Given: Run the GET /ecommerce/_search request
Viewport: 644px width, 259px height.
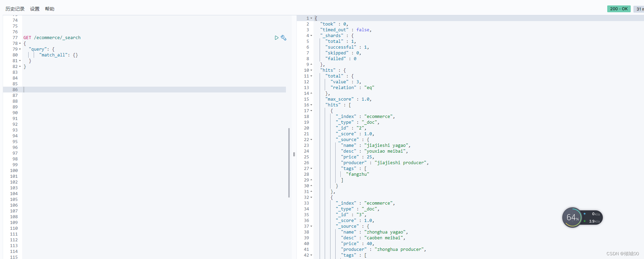Looking at the screenshot, I should tap(276, 38).
